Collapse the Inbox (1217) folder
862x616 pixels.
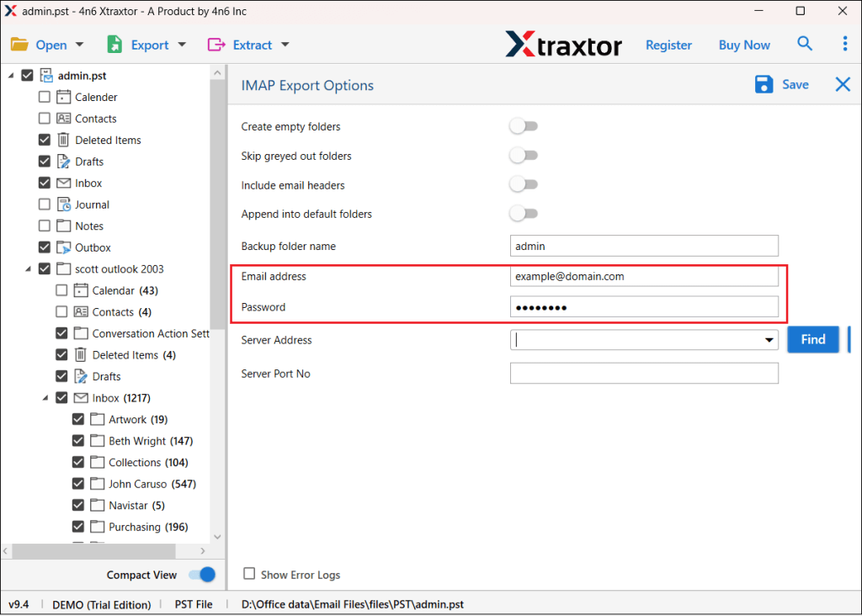(x=44, y=397)
